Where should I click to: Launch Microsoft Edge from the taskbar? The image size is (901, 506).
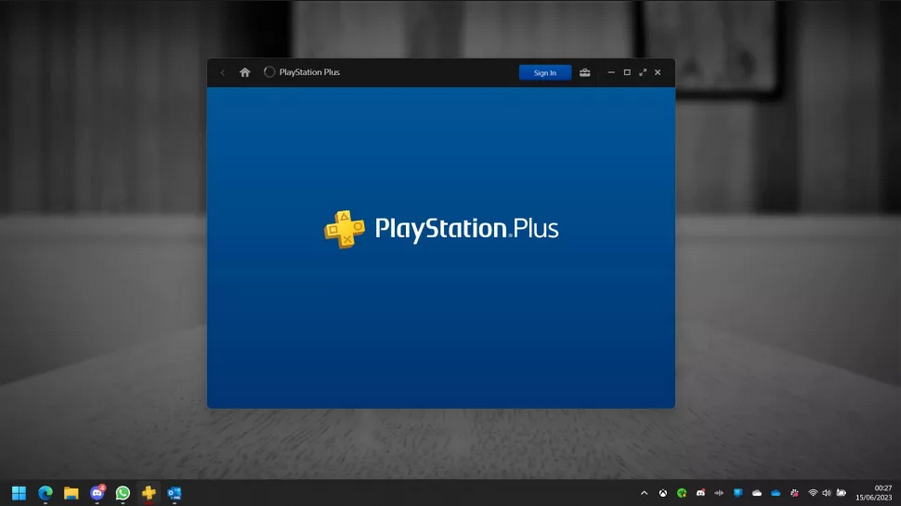click(45, 493)
